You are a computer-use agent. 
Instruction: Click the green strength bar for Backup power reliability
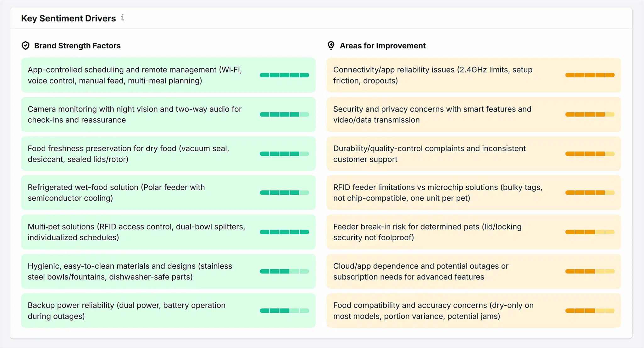[284, 311]
